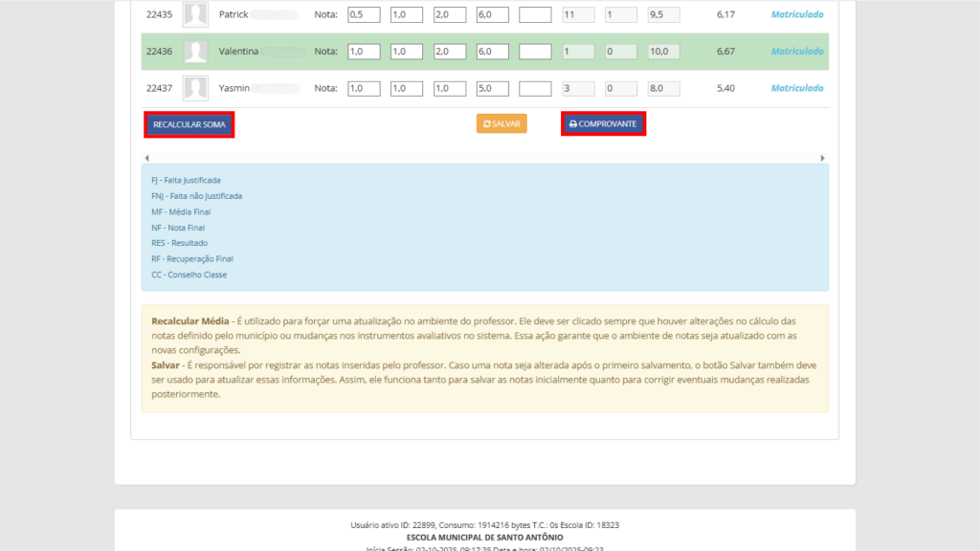
Task: Focus Yasmin's grade field showing 5,0
Action: point(492,89)
